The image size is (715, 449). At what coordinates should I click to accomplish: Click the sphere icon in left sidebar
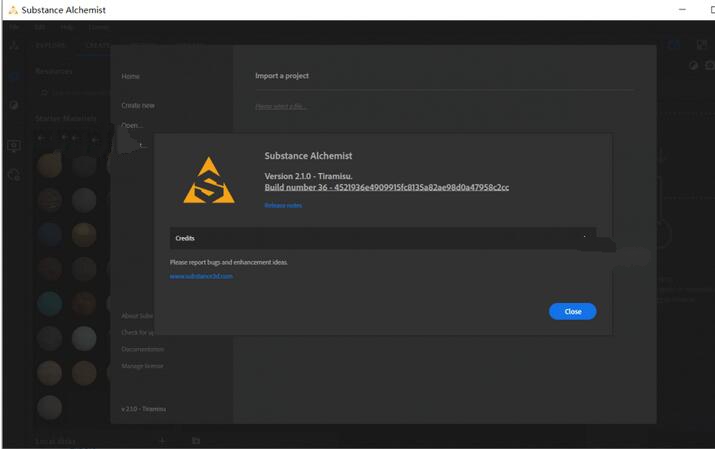14,105
